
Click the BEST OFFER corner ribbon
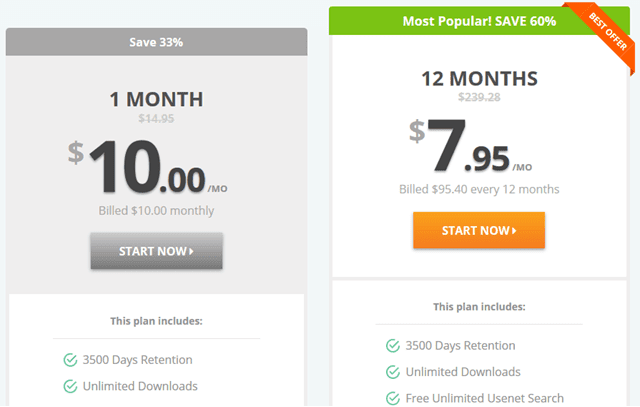(606, 33)
